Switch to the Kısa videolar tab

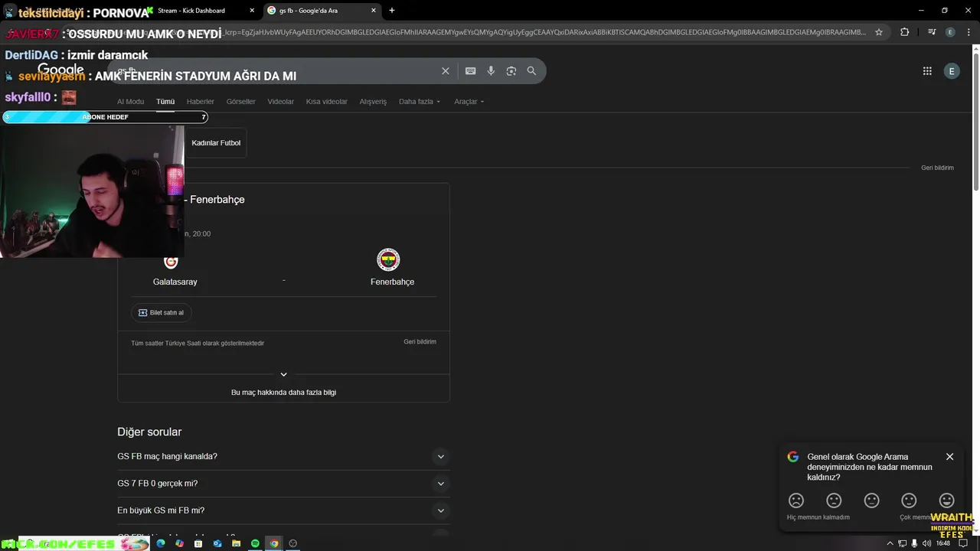point(327,102)
